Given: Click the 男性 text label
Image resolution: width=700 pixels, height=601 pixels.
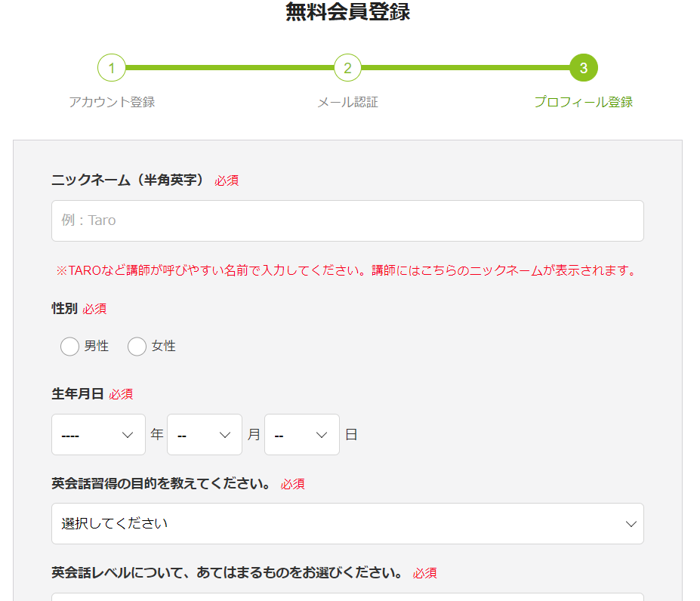Looking at the screenshot, I should 97,346.
